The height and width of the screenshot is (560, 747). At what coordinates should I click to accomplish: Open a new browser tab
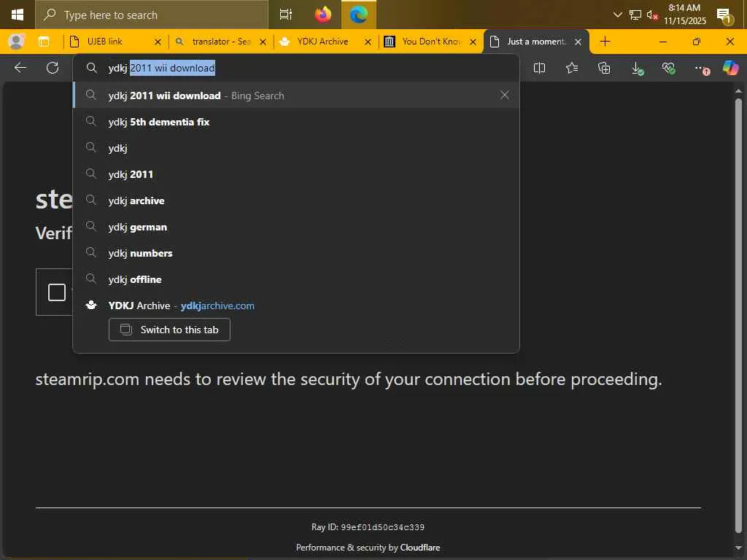[x=605, y=42]
